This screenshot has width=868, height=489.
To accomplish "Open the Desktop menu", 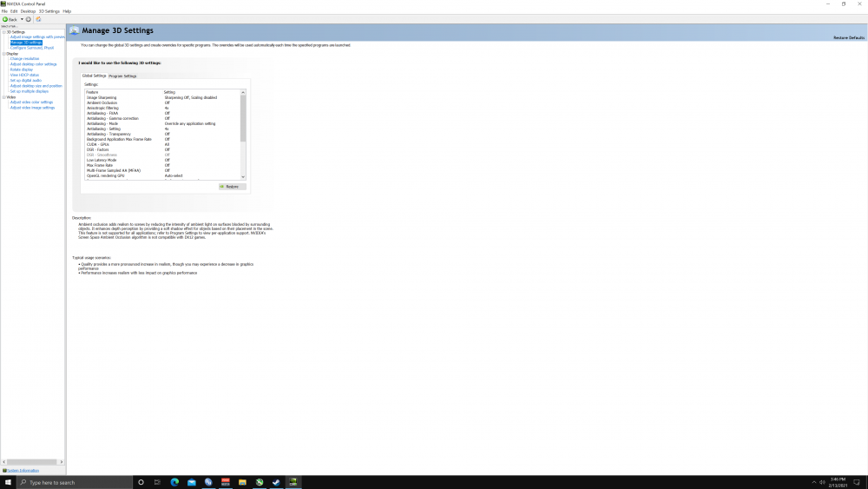I will [28, 11].
